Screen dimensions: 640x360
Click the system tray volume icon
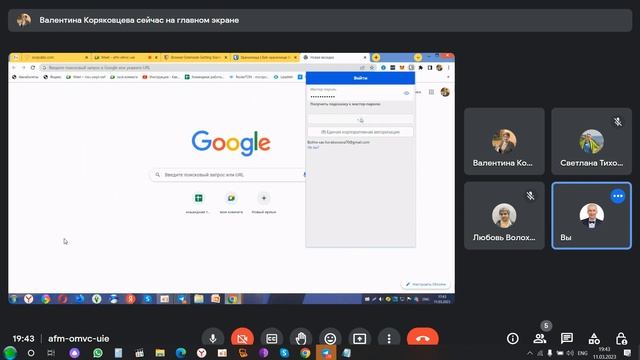click(570, 353)
